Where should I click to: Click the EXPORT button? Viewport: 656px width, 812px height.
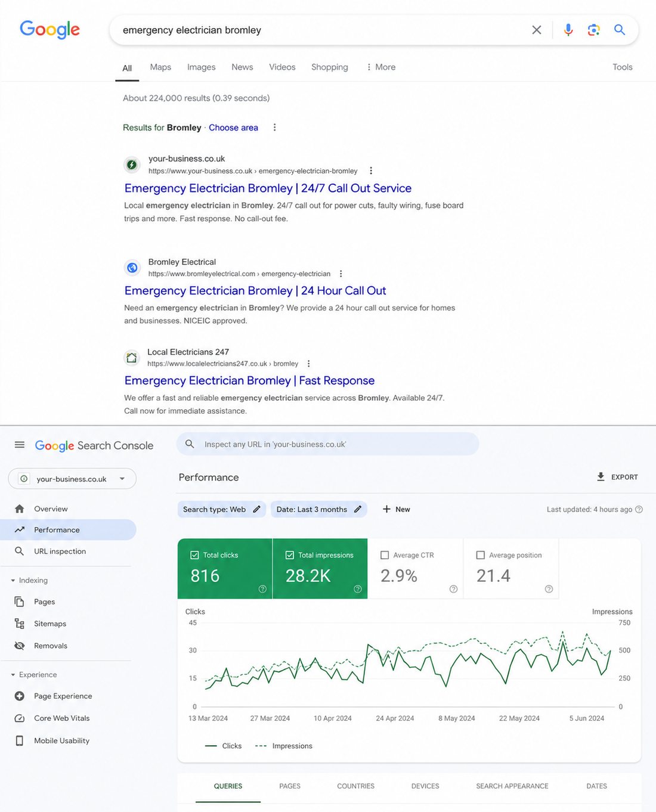(617, 477)
